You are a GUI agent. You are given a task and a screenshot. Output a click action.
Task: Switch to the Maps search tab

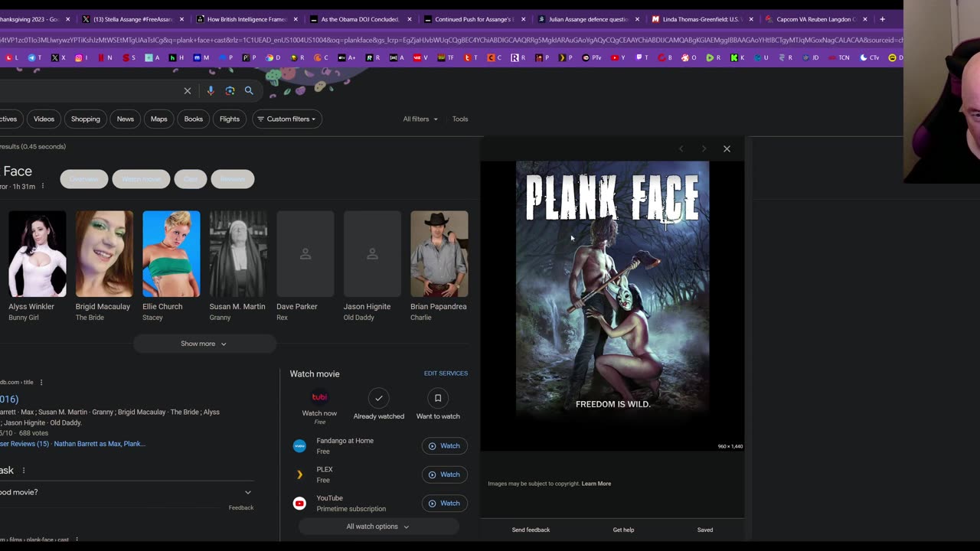[158, 119]
